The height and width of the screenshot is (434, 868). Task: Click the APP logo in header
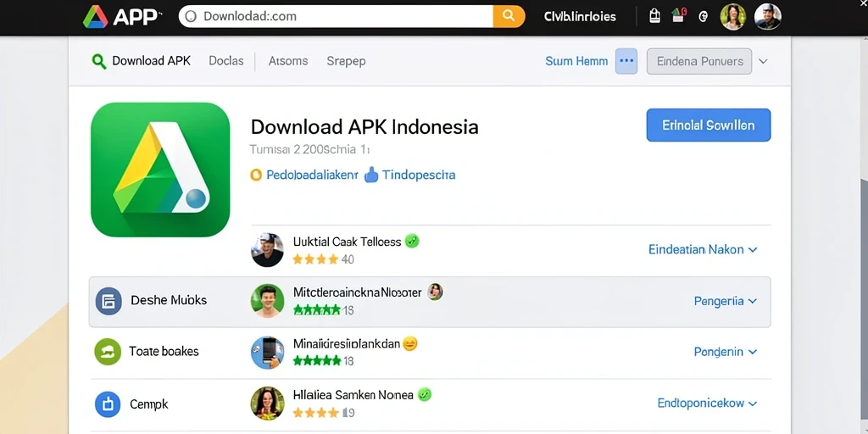click(x=122, y=17)
